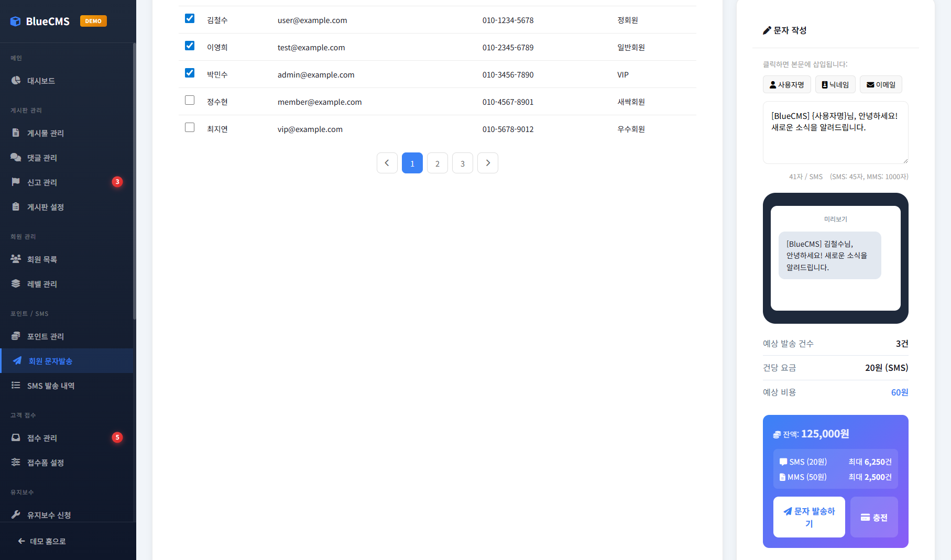Uncheck the checkbox for 박민수
The height and width of the screenshot is (560, 951).
click(x=190, y=73)
